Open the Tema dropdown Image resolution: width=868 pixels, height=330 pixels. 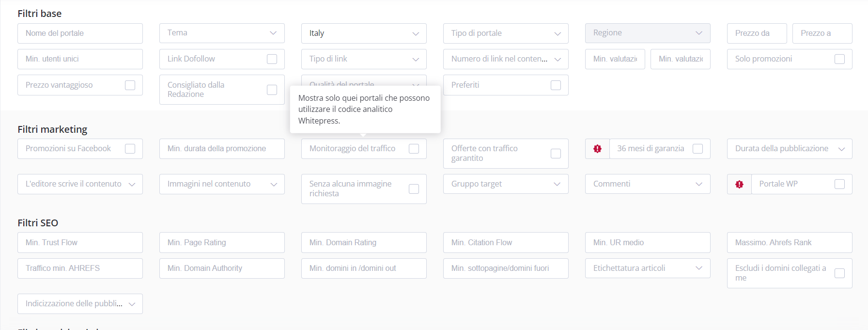222,33
